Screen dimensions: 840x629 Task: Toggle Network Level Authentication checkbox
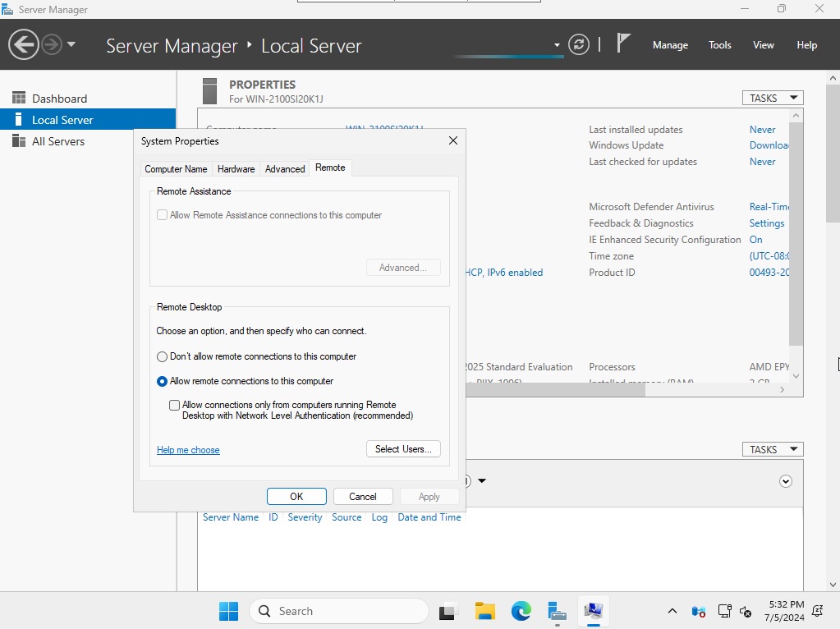pos(174,405)
